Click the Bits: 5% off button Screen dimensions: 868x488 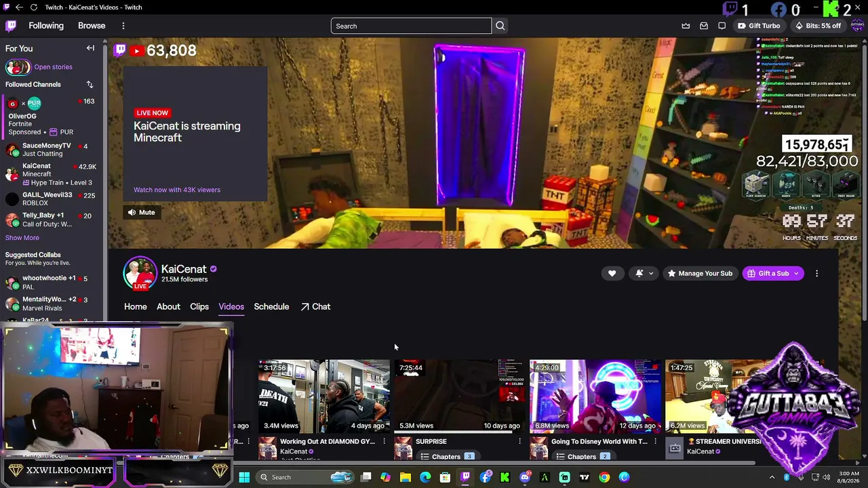(x=818, y=26)
